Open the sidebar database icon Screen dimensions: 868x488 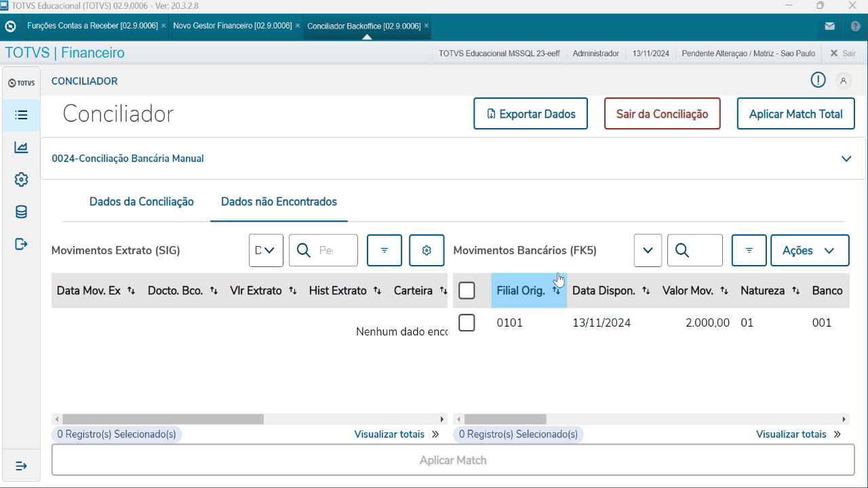(21, 212)
